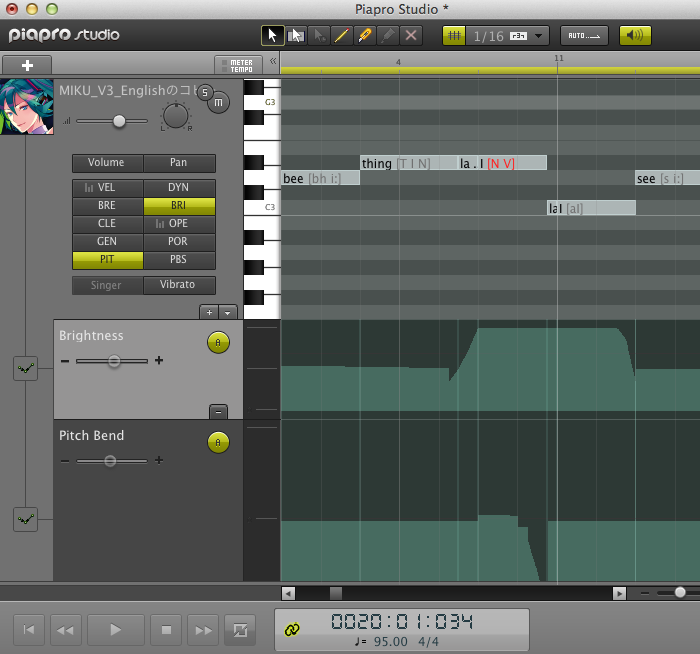This screenshot has width=700, height=654.
Task: Select the 'lal' note
Action: click(592, 208)
